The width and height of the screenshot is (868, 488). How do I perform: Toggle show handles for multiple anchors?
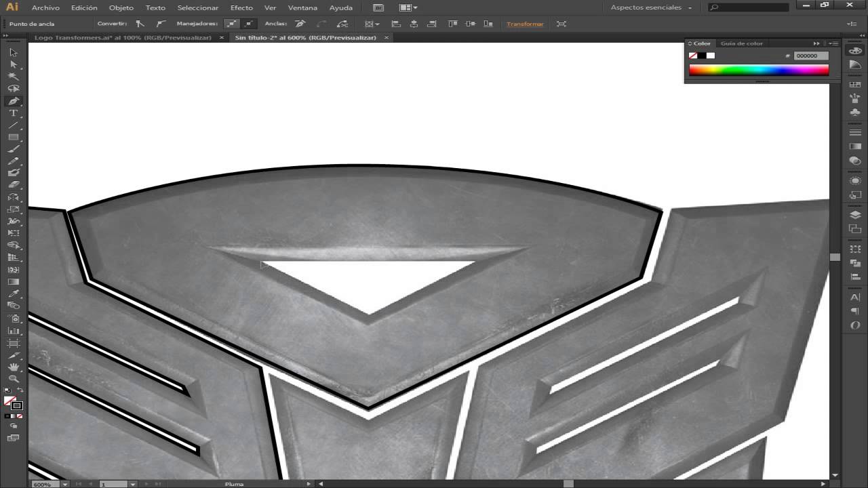tap(232, 24)
